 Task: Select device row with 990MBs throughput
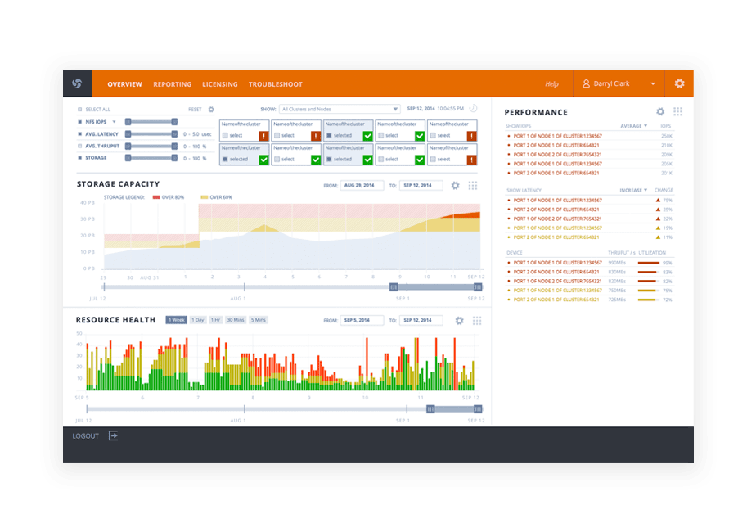click(590, 263)
